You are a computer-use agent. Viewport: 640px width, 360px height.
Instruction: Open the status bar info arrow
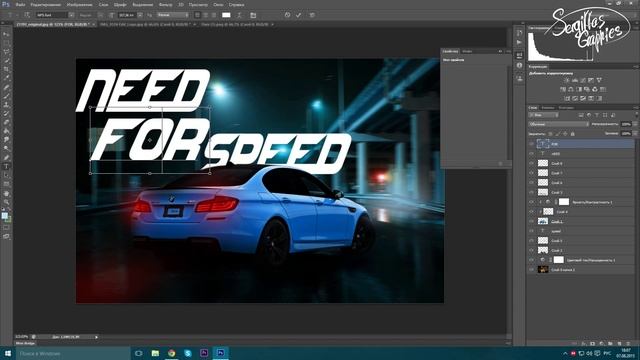coord(96,337)
